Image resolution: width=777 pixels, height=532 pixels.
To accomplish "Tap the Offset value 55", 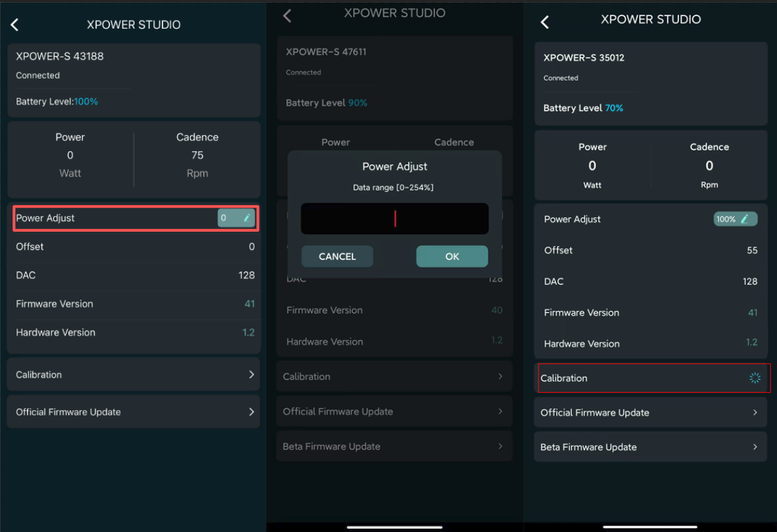I will coord(752,250).
